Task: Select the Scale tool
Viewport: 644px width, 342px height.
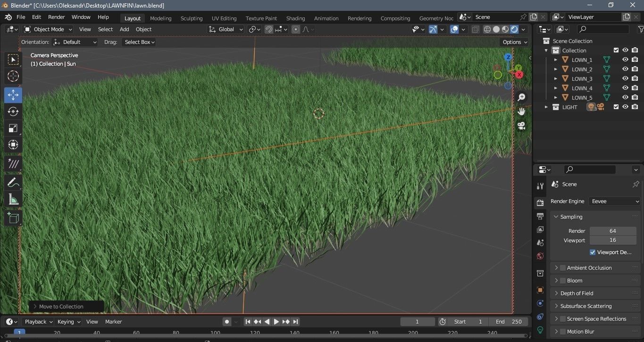Action: (13, 128)
